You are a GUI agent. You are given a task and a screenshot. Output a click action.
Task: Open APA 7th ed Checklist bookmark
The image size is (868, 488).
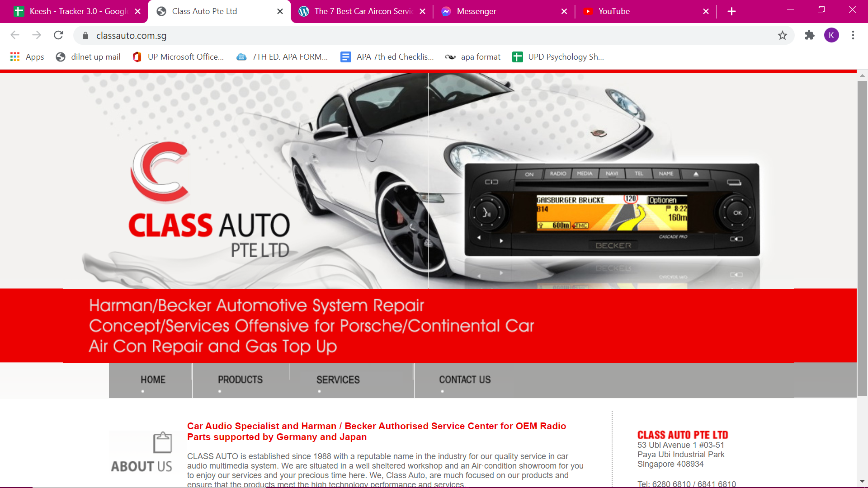tap(387, 57)
